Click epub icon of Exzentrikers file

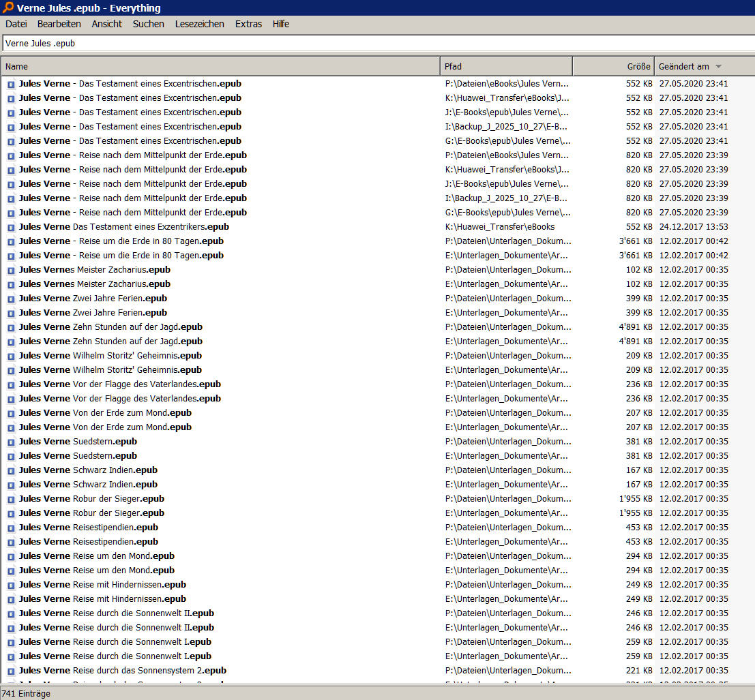click(x=11, y=227)
